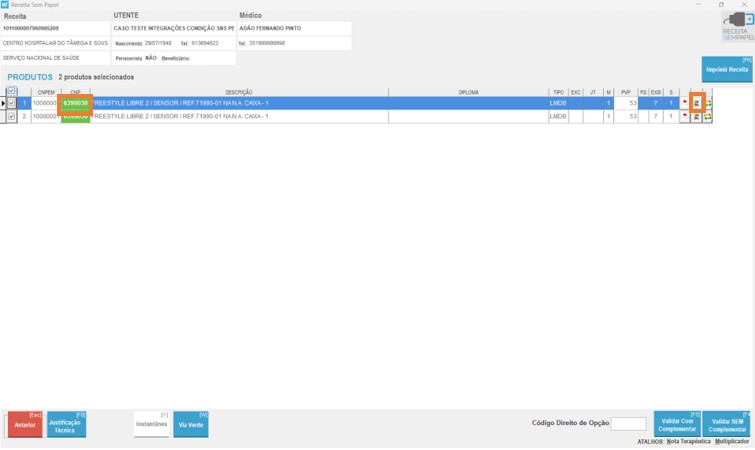Click the CNPEM column header

(x=46, y=92)
